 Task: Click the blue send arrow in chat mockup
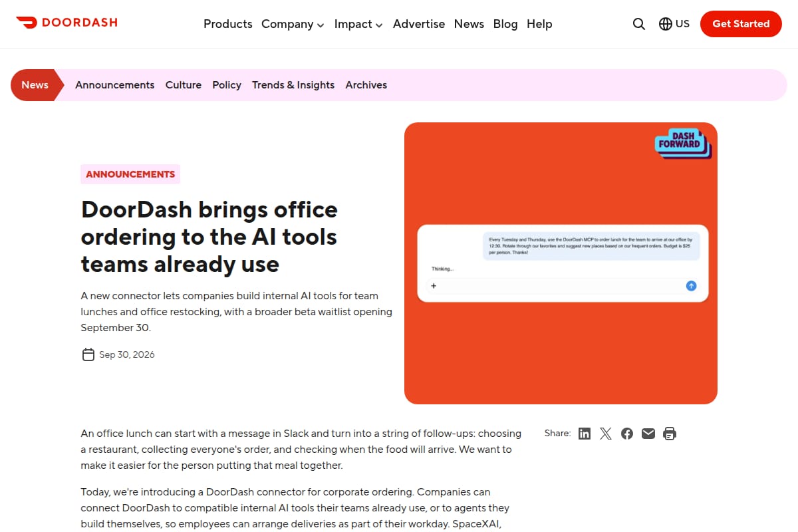(691, 286)
